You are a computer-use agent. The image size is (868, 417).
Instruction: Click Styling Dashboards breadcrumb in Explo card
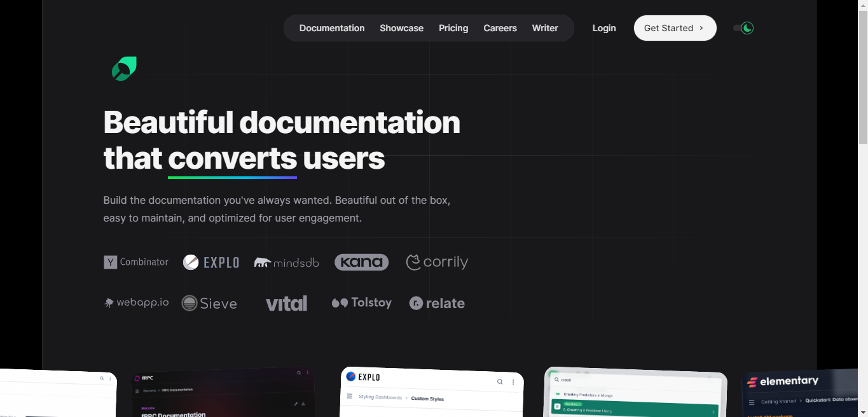click(380, 397)
